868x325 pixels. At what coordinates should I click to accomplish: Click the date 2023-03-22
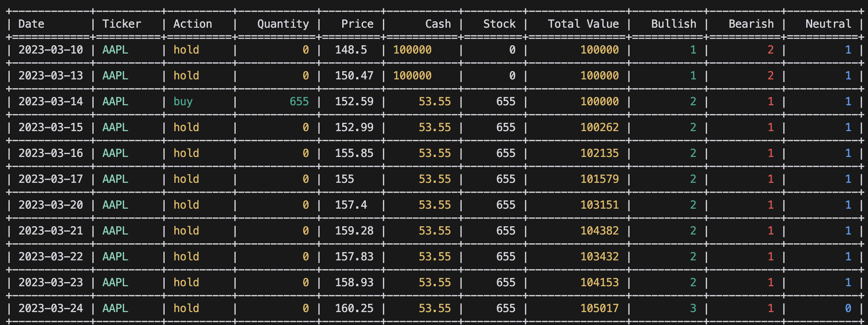point(51,257)
